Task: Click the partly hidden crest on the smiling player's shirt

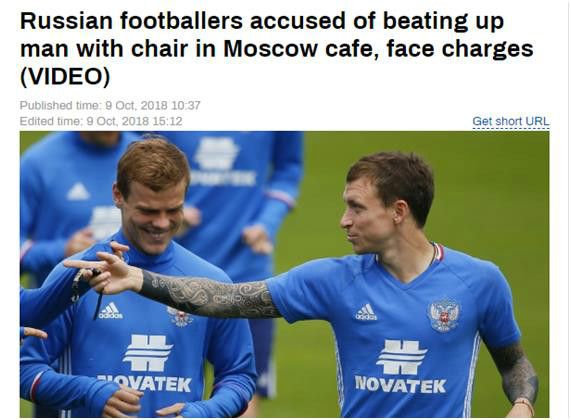Action: pyautogui.click(x=181, y=317)
